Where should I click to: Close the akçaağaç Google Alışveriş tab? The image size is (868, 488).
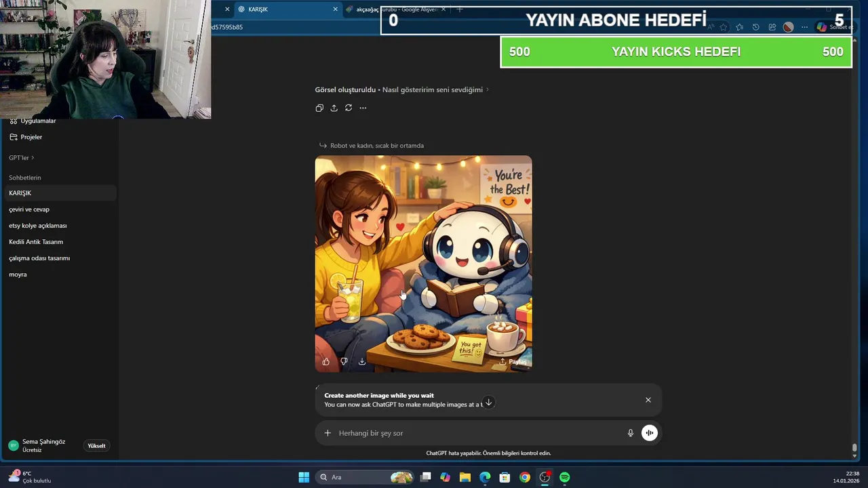point(443,9)
